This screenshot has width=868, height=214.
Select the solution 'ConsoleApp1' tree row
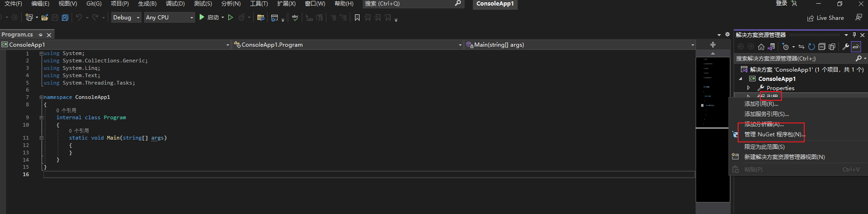pos(801,69)
